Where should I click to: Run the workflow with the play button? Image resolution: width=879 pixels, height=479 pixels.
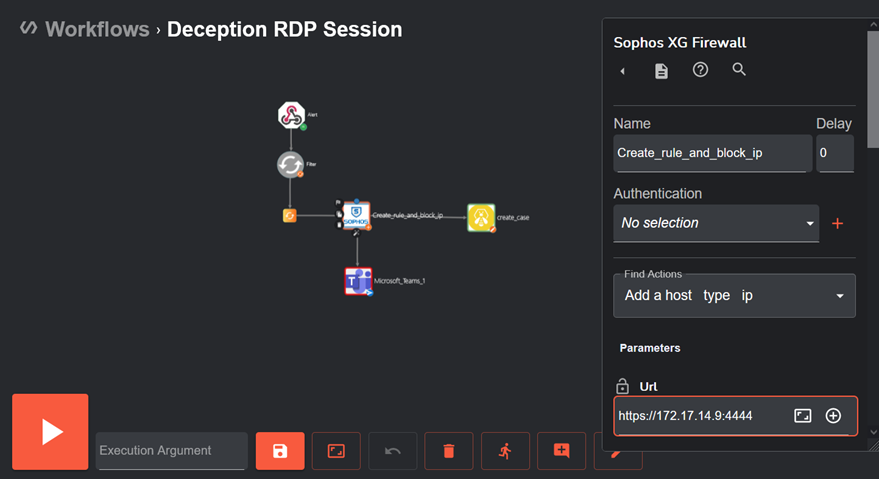(x=50, y=432)
